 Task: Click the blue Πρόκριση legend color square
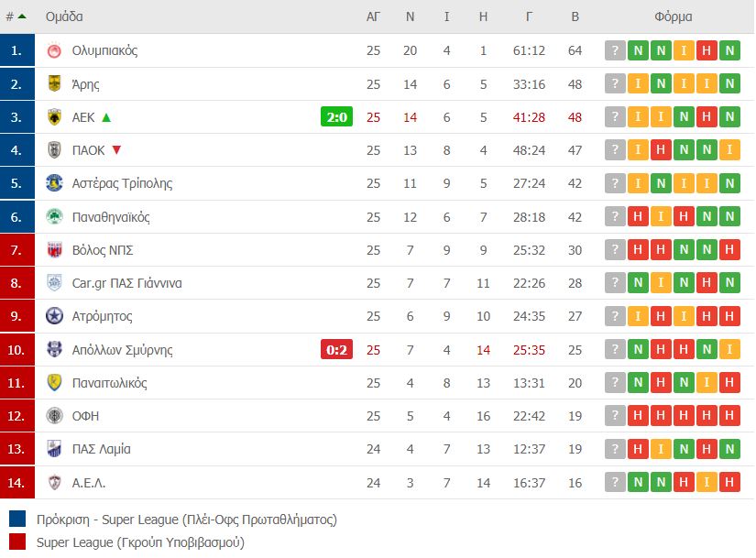[x=18, y=520]
